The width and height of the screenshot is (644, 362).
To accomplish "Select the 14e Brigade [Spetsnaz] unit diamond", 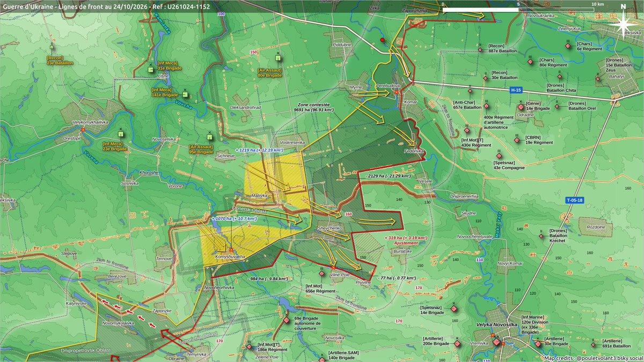I will pos(454,309).
